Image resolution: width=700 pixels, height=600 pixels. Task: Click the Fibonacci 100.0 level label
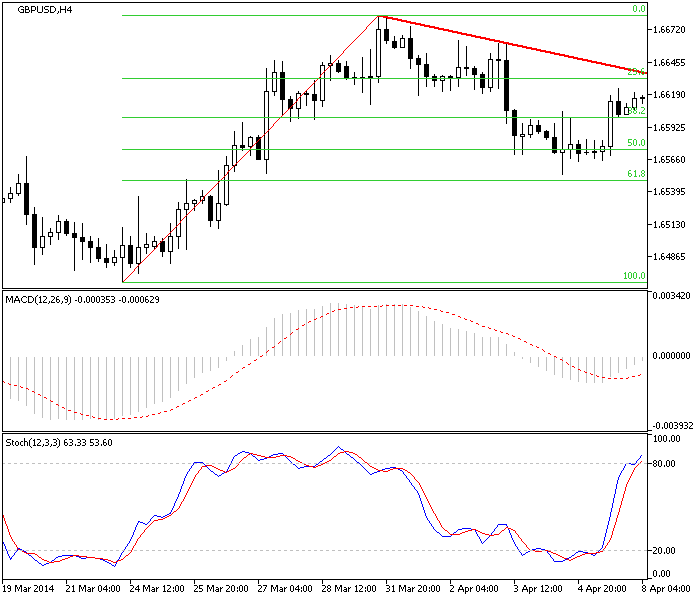pyautogui.click(x=634, y=276)
